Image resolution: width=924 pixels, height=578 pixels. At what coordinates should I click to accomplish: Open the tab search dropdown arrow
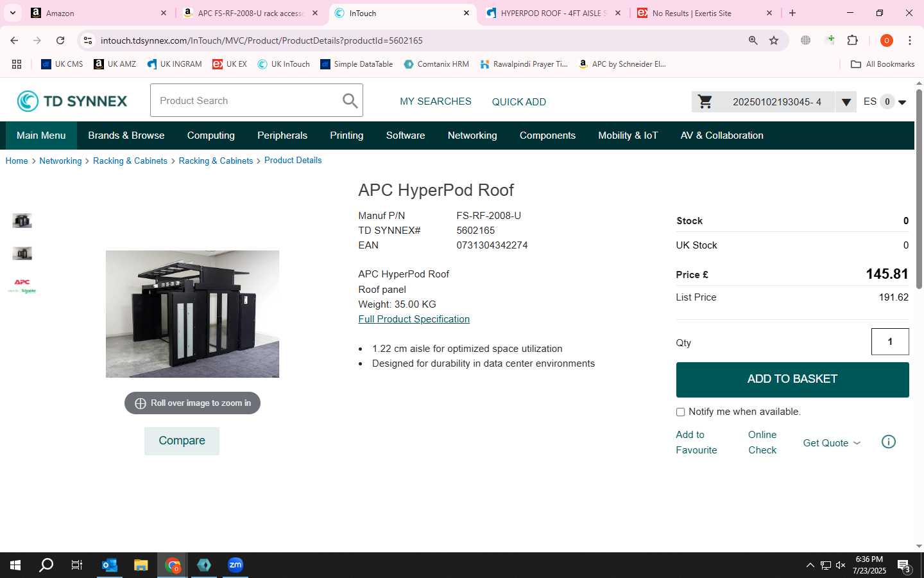[x=12, y=13]
